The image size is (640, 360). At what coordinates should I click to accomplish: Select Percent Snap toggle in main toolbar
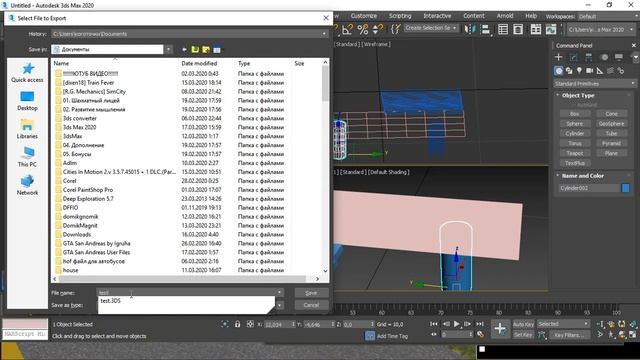tap(362, 29)
